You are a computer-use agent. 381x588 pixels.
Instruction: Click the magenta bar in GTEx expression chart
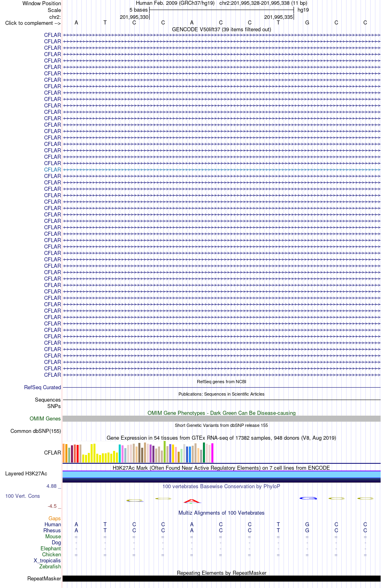click(213, 453)
